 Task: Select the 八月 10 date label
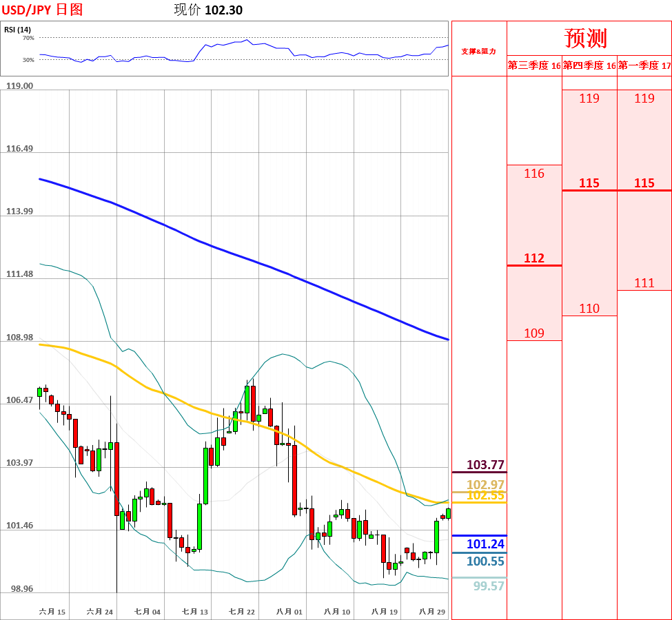pos(337,612)
